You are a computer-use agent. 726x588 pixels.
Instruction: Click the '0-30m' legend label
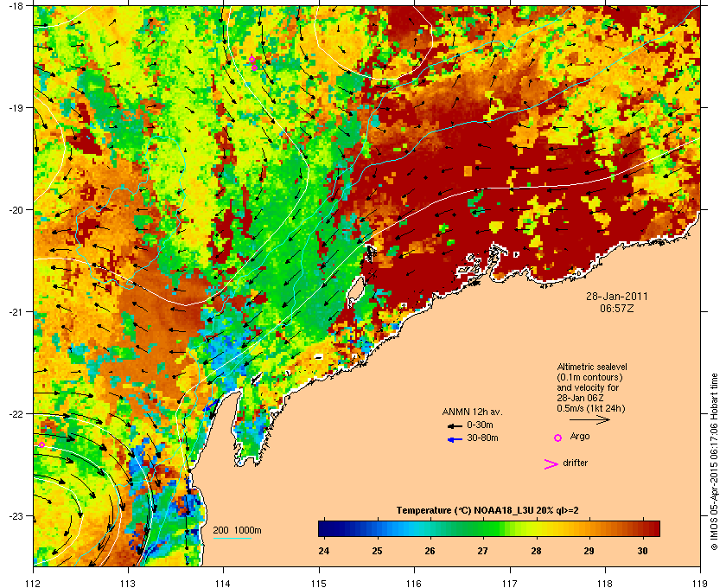(481, 425)
